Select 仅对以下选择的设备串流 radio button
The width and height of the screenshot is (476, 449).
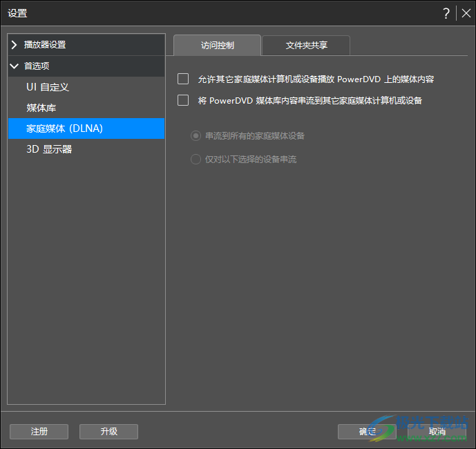point(196,159)
